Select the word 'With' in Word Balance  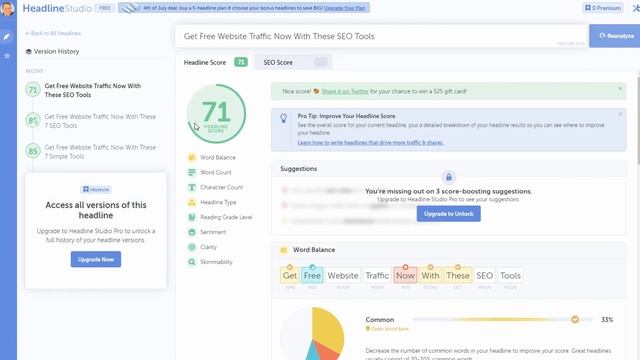pyautogui.click(x=430, y=276)
